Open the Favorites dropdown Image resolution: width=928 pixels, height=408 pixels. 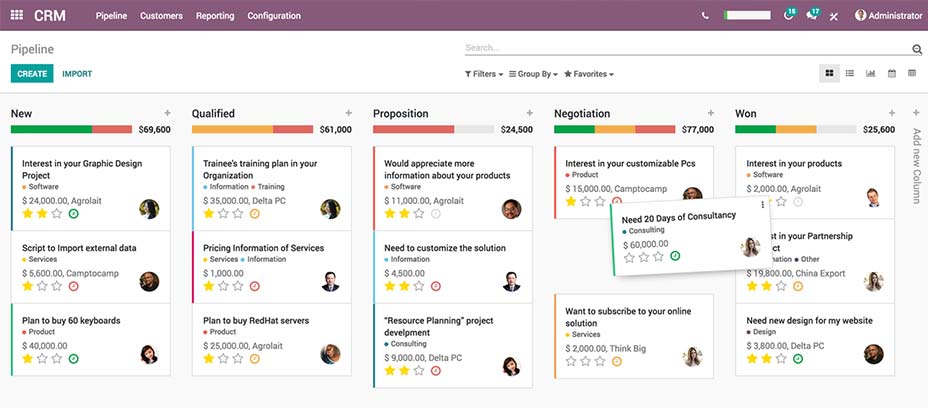589,74
